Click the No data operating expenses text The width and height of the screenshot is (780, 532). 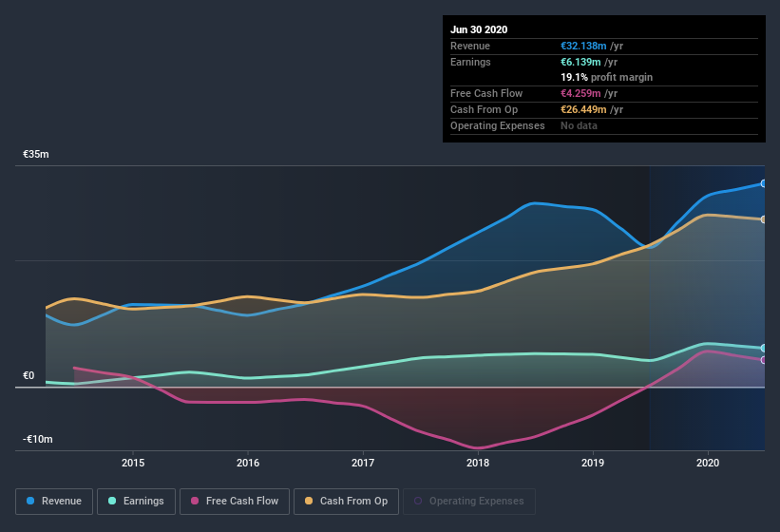[x=579, y=125]
